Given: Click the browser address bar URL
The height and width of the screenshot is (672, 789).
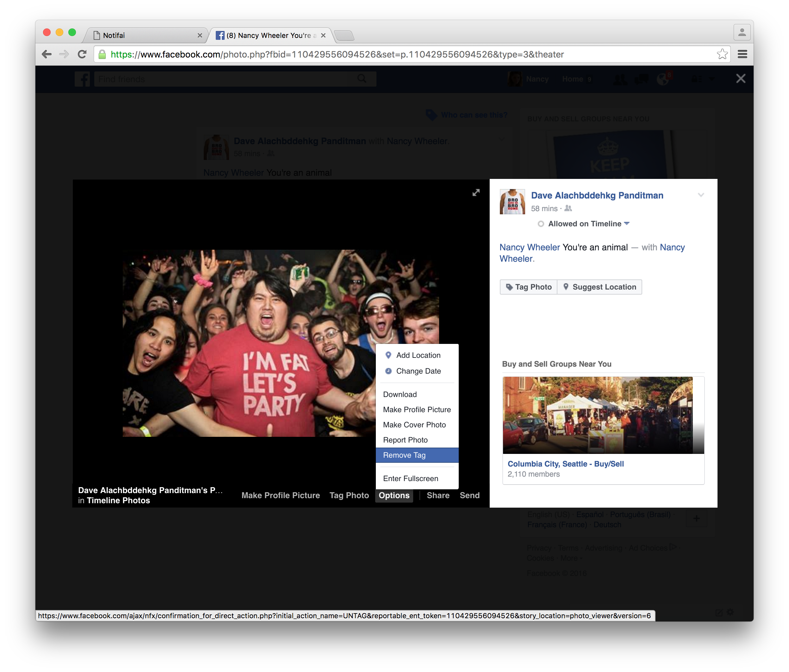Looking at the screenshot, I should (381, 54).
